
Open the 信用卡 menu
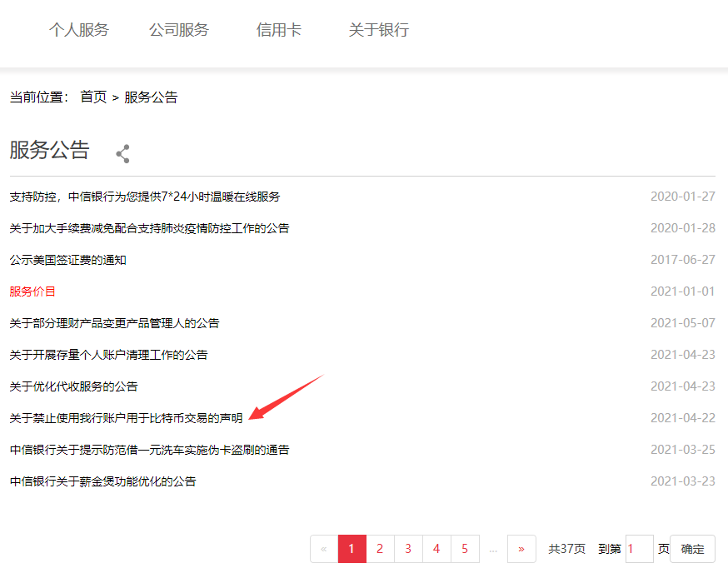(278, 30)
